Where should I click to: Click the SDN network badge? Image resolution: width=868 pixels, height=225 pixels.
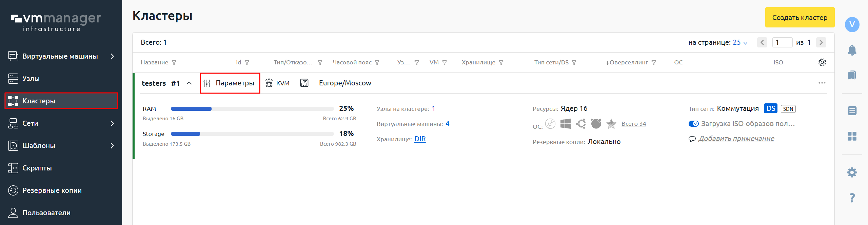tap(788, 108)
